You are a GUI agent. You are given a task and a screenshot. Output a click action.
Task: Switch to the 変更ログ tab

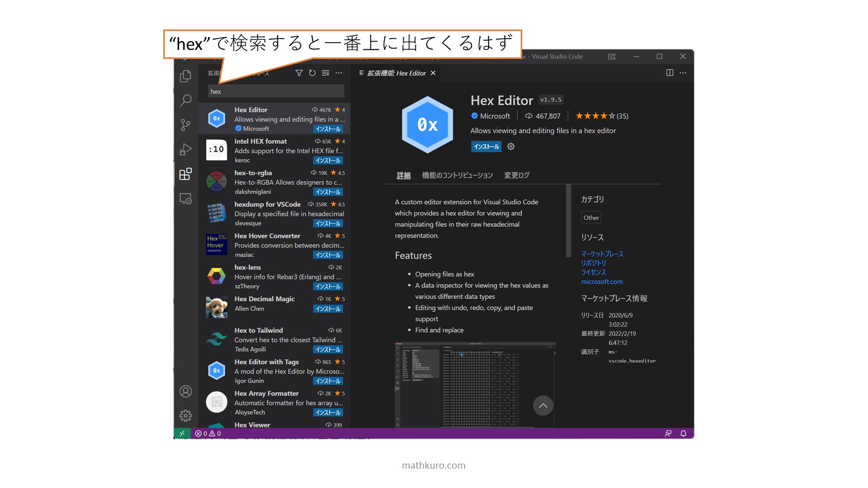click(517, 175)
